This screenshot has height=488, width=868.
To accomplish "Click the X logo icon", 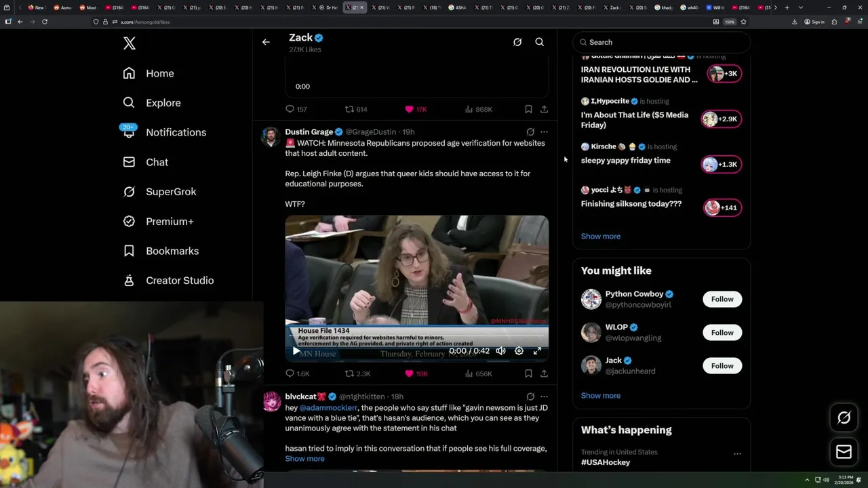I will (130, 43).
